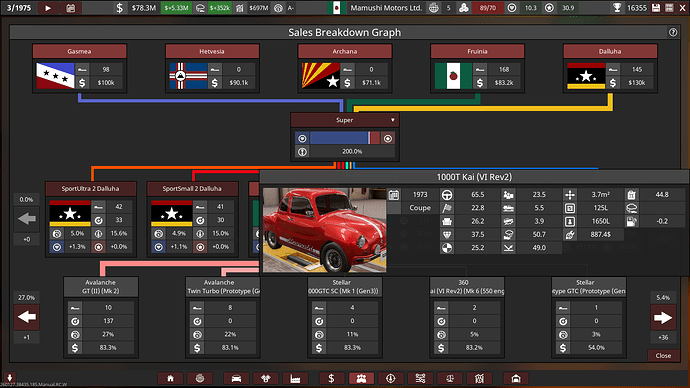The height and width of the screenshot is (388, 690).
Task: Click the credit rating icon beside A-
Action: 278,8
